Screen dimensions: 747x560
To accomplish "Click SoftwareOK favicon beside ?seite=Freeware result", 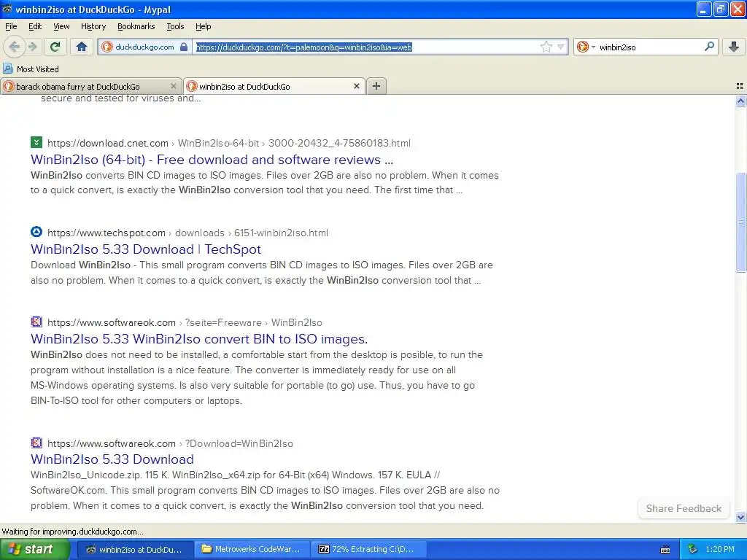I will point(36,322).
